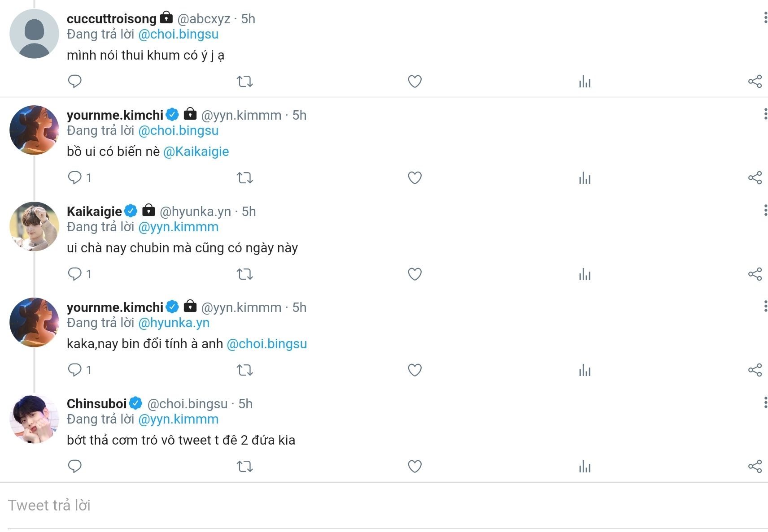Viewport: 768px width, 532px height.
Task: Open the @Kaikaigie mention link
Action: coord(196,151)
